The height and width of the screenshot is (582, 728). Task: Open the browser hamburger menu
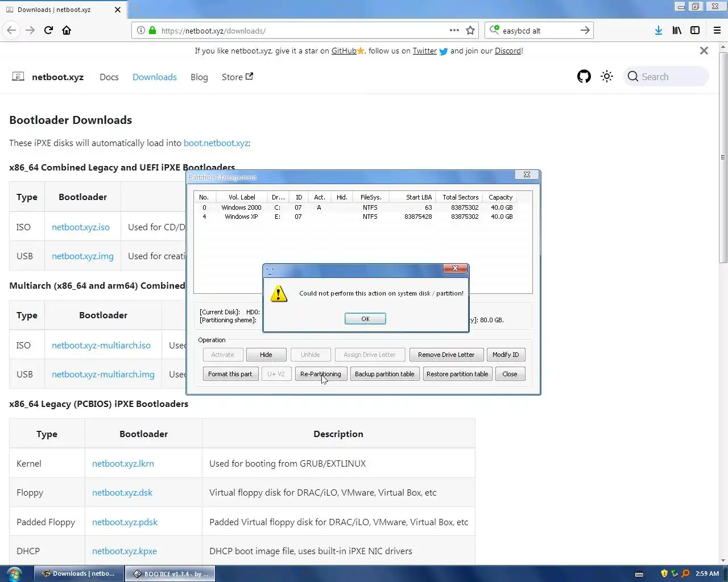[x=717, y=30]
